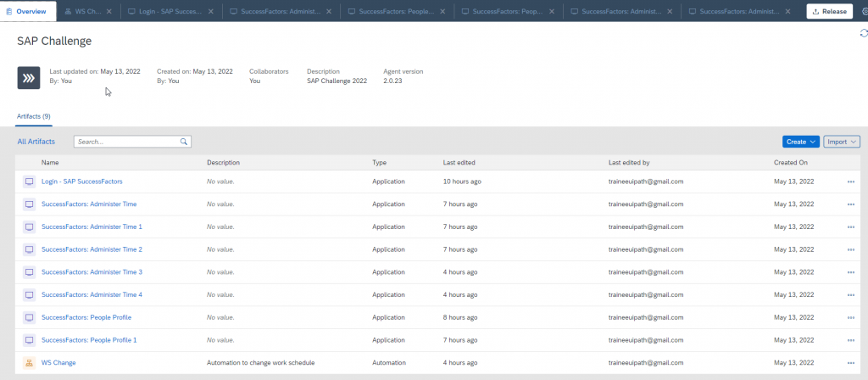Open SuccessFactors: Administer Time 4 link
868x380 pixels.
click(x=92, y=294)
